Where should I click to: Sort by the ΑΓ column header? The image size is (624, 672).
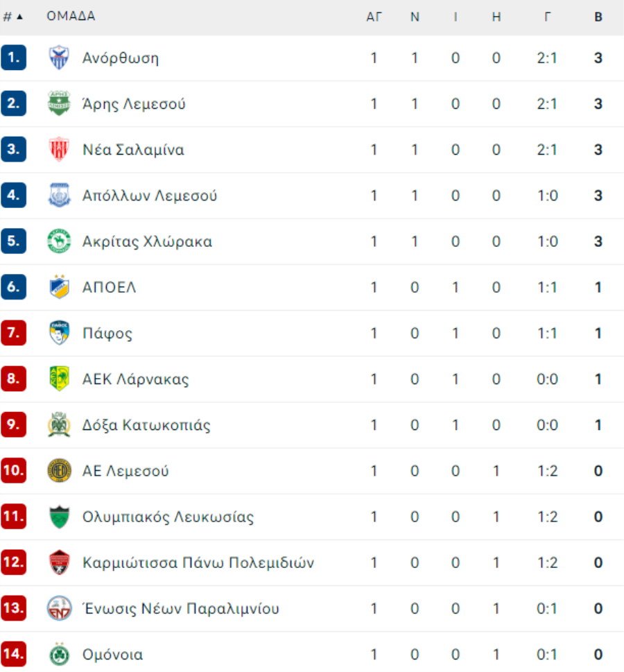click(374, 17)
